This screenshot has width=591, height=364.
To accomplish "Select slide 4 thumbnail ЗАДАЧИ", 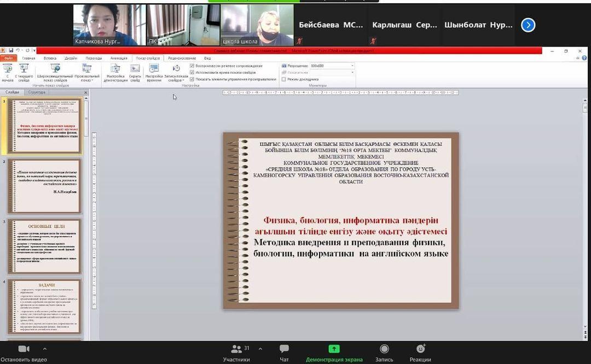I will pos(44,307).
